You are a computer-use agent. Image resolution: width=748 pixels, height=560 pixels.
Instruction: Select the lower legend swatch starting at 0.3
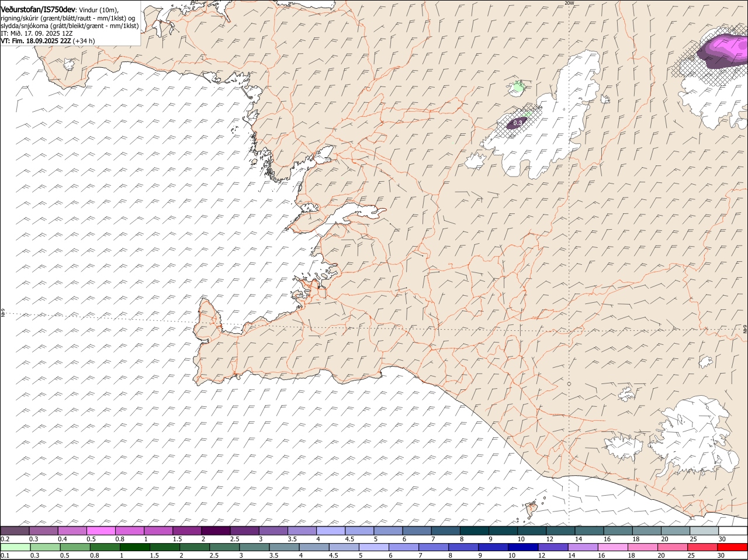tap(45, 547)
